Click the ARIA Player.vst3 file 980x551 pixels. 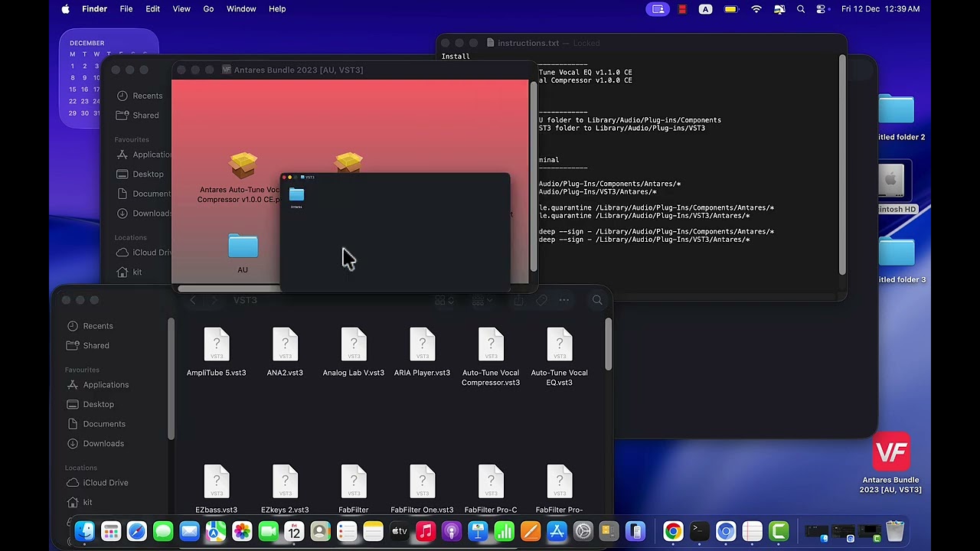pos(422,353)
